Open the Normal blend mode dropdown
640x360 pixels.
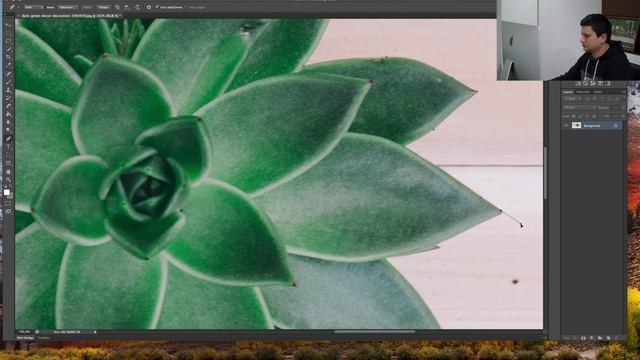(579, 107)
